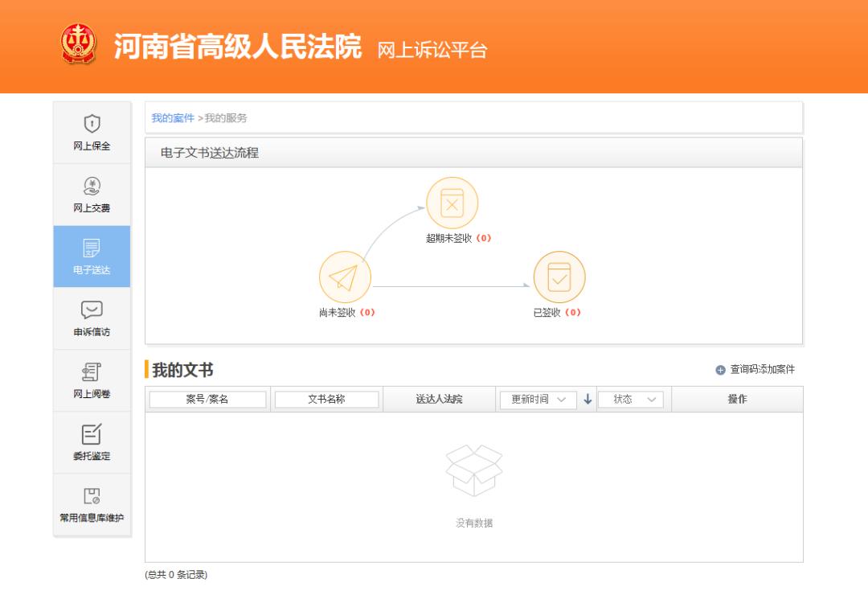Open 委托鉴定 using its document icon
The height and width of the screenshot is (591, 868).
(x=91, y=433)
